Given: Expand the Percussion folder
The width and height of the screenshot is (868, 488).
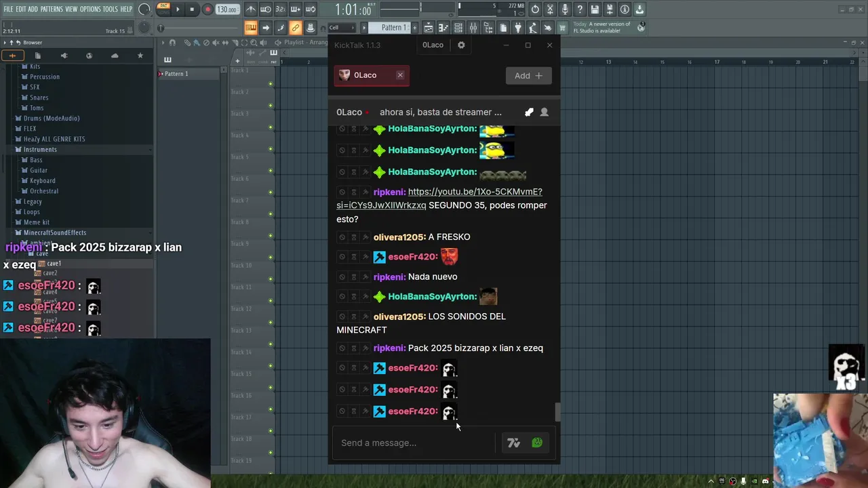Looking at the screenshot, I should tap(44, 77).
